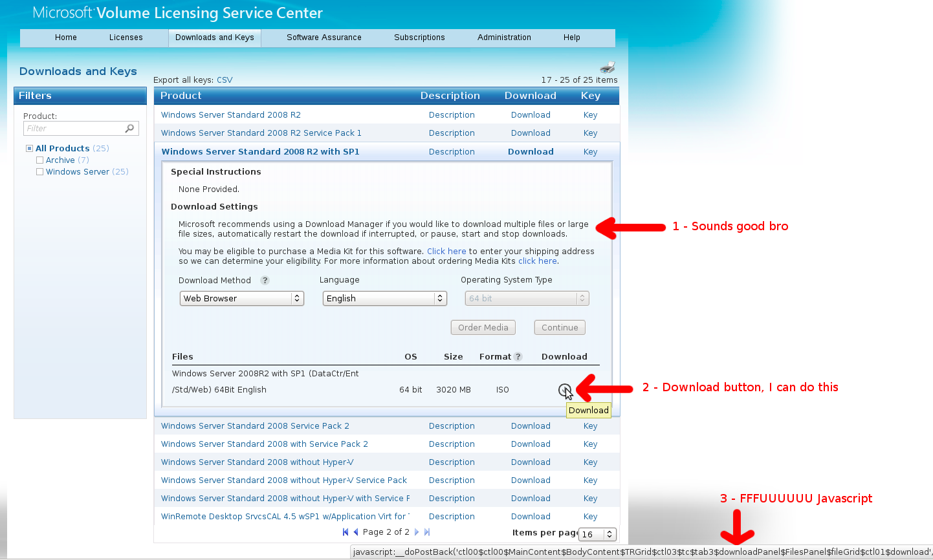Click the 'Click here' shipping address link

[446, 252]
